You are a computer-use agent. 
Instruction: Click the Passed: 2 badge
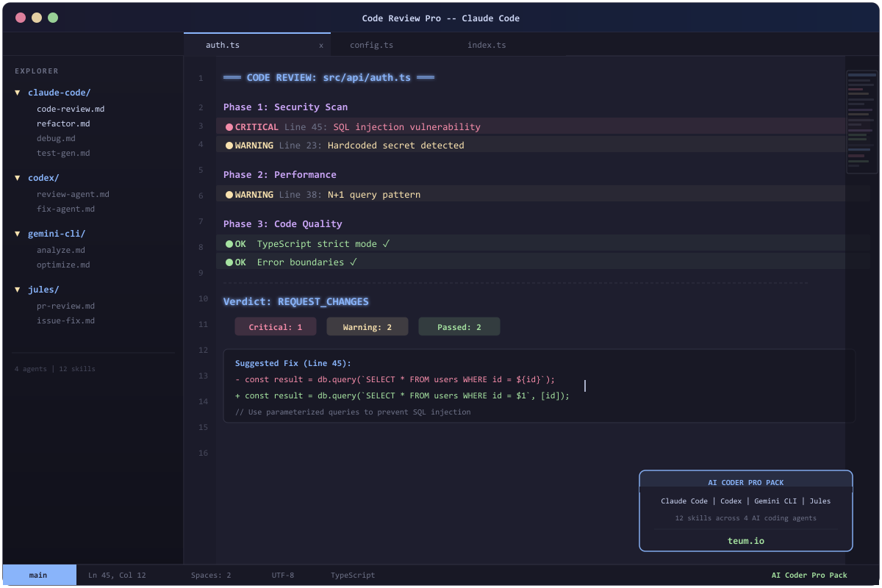[x=459, y=327]
